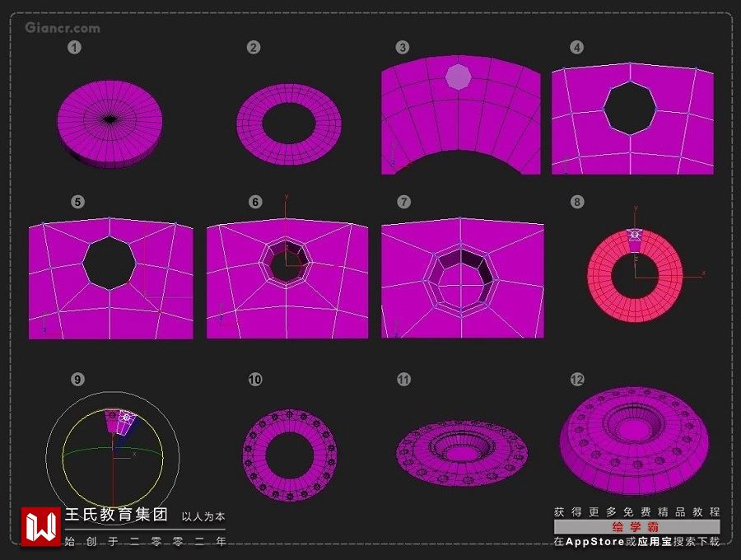Viewport: 741px width, 560px height.
Task: Select the solid disc model image
Action: 110,124
